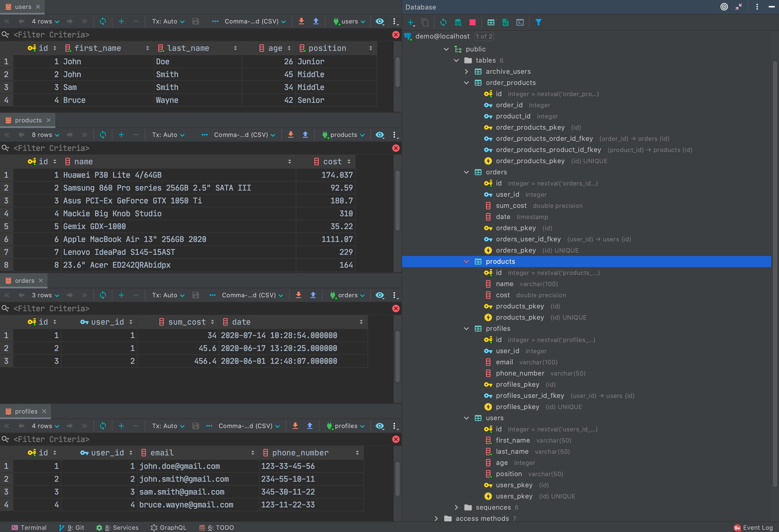Switch to the orders tab
Screen dimensions: 779x532
coord(24,281)
